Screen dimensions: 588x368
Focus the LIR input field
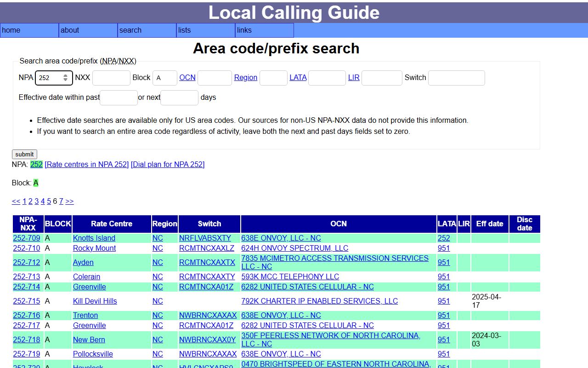click(x=382, y=78)
